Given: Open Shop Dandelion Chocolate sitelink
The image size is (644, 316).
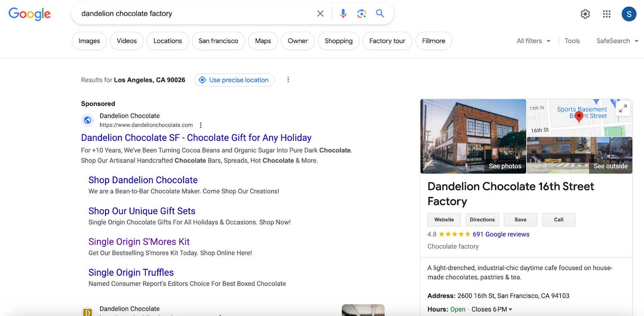Looking at the screenshot, I should point(143,180).
